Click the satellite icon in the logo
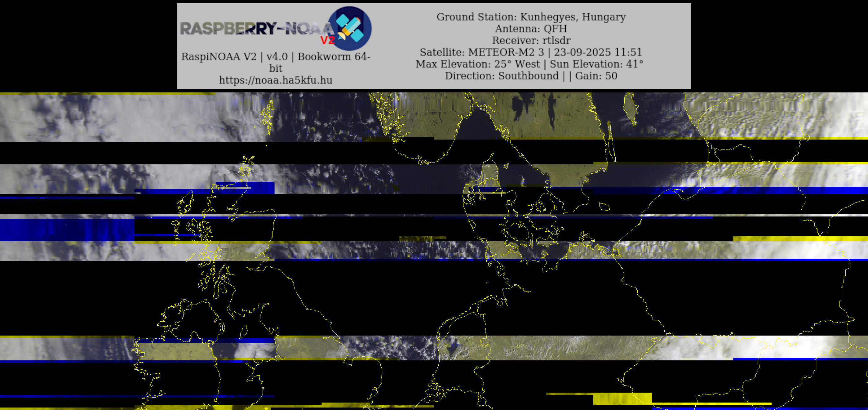The width and height of the screenshot is (868, 410). tap(350, 28)
